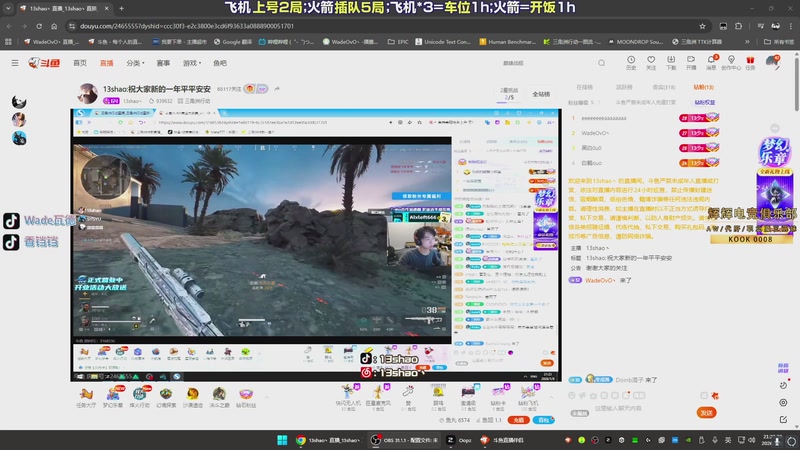Image resolution: width=800 pixels, height=450 pixels.
Task: Select the 在线榜 online ranking tab
Action: pyautogui.click(x=585, y=87)
